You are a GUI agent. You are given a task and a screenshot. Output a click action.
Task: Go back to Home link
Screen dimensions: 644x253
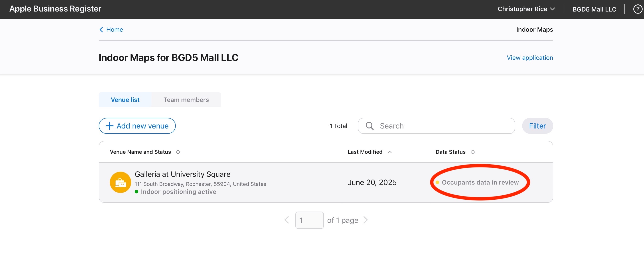tap(115, 29)
